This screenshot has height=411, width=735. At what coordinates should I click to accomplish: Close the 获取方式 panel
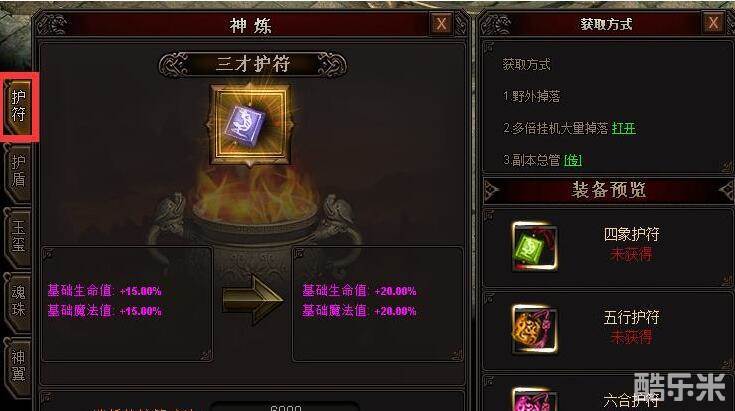point(713,22)
